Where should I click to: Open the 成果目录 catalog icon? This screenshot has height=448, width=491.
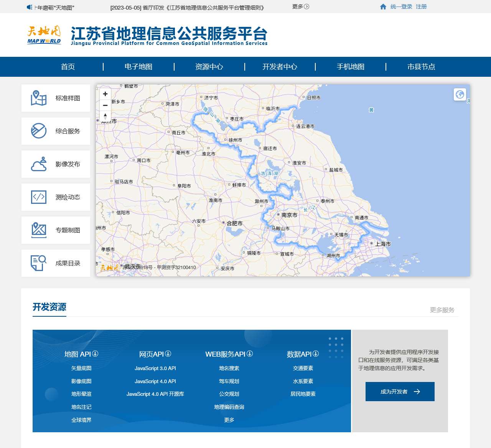[39, 263]
